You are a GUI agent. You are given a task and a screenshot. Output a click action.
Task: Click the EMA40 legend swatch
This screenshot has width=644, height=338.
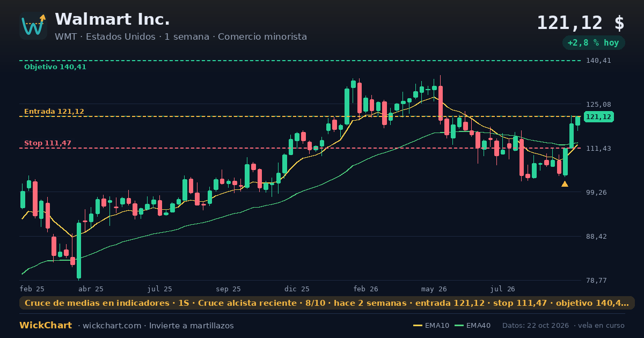459,326
